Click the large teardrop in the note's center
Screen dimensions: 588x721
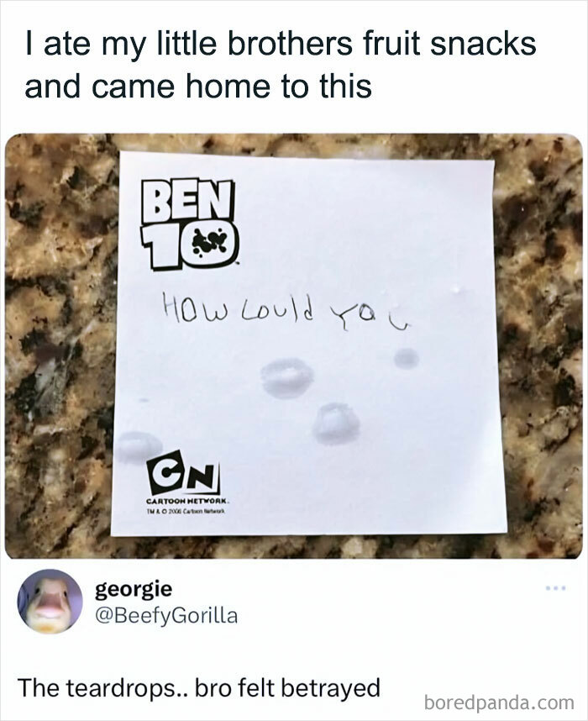(x=288, y=378)
